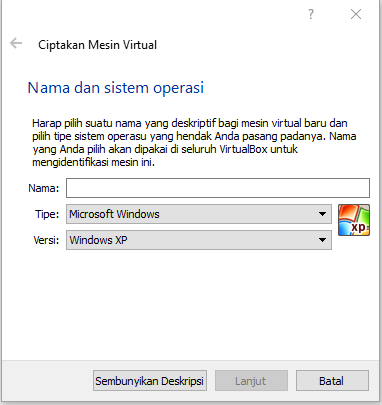Click the back arrow icon

coord(16,43)
